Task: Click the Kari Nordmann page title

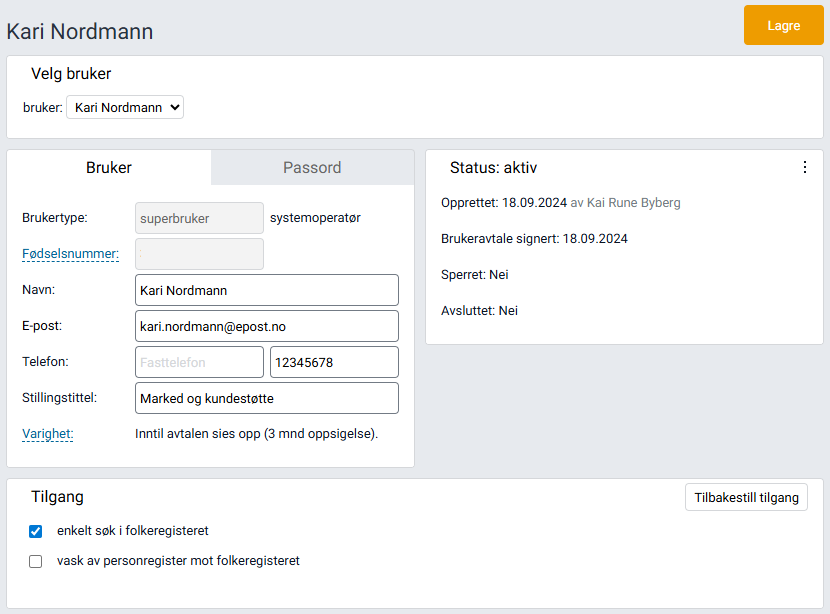Action: pyautogui.click(x=80, y=31)
